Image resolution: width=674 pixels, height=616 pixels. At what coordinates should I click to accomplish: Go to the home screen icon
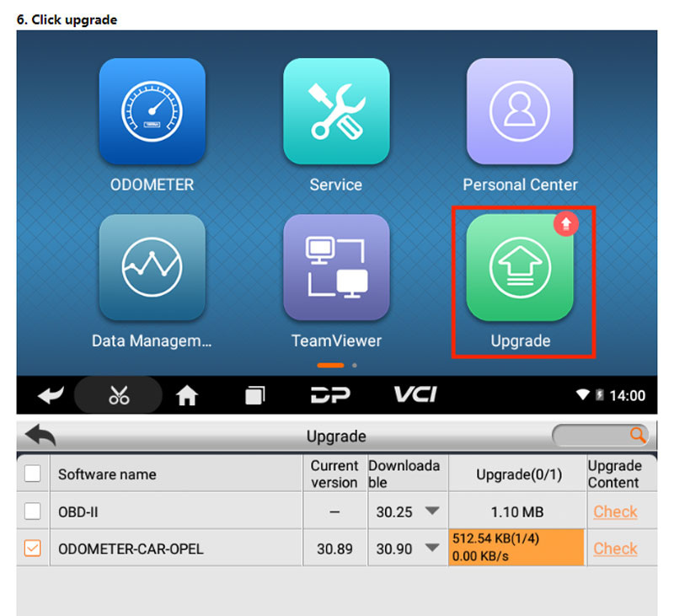coord(187,395)
